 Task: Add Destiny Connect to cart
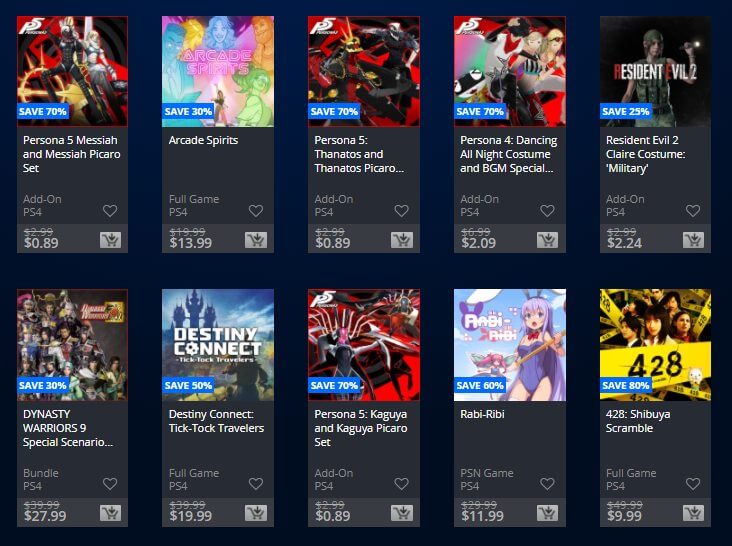(256, 513)
